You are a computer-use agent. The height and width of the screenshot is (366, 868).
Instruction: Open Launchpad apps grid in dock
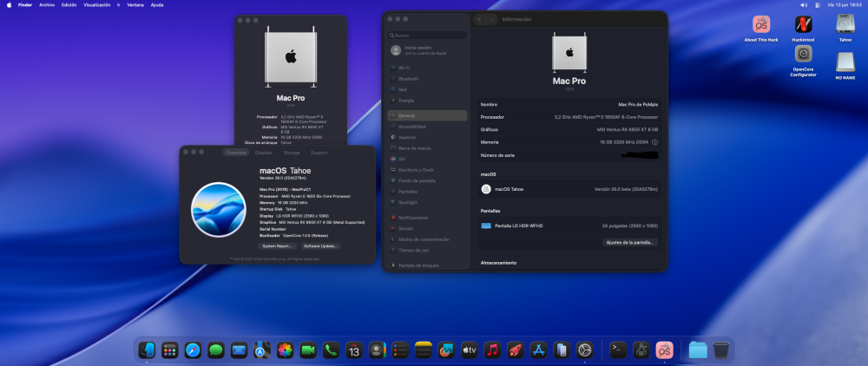pos(169,350)
